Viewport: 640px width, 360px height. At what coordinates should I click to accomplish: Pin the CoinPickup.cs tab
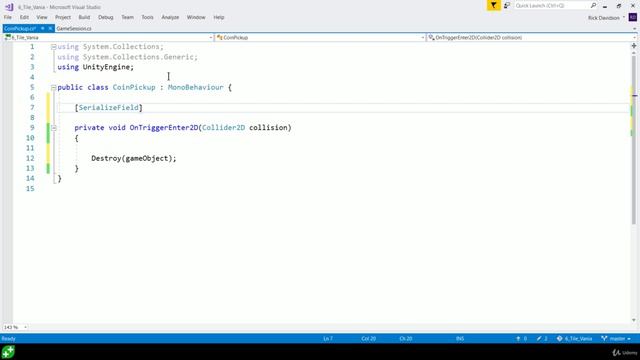pyautogui.click(x=42, y=29)
